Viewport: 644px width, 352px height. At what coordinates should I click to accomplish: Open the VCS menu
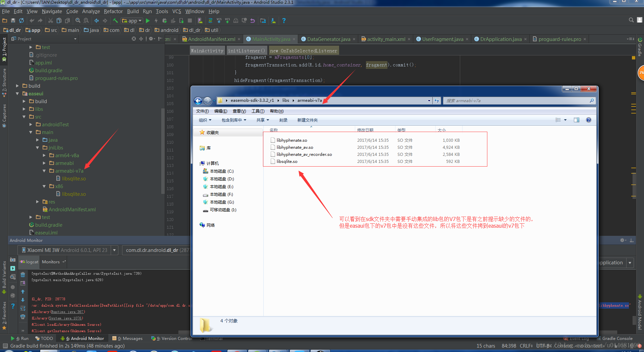176,11
